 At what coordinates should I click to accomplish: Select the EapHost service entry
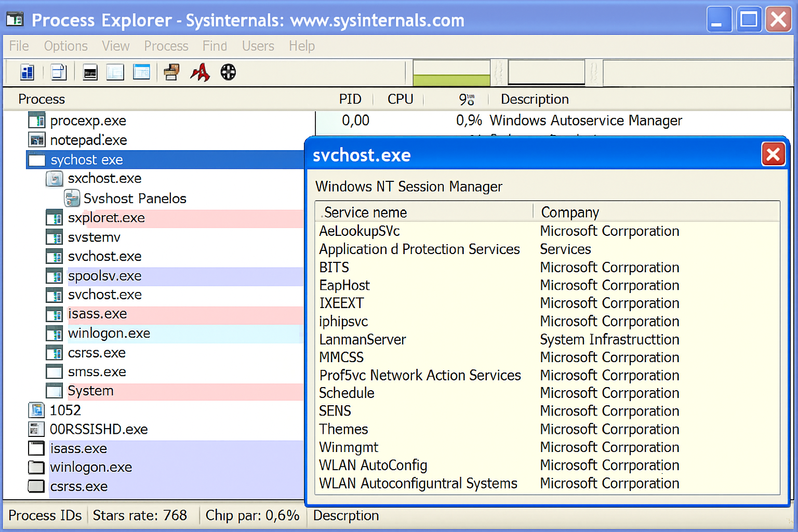point(344,285)
